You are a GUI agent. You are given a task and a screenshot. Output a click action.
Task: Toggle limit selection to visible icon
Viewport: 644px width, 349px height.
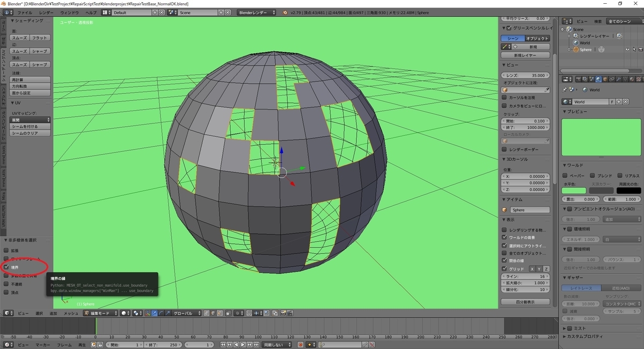pos(228,312)
